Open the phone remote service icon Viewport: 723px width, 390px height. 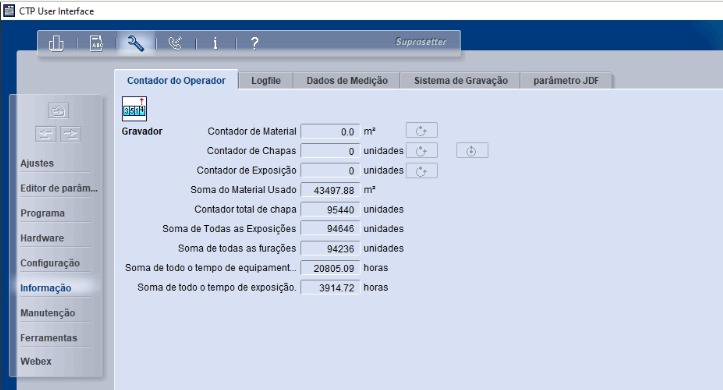pyautogui.click(x=175, y=43)
